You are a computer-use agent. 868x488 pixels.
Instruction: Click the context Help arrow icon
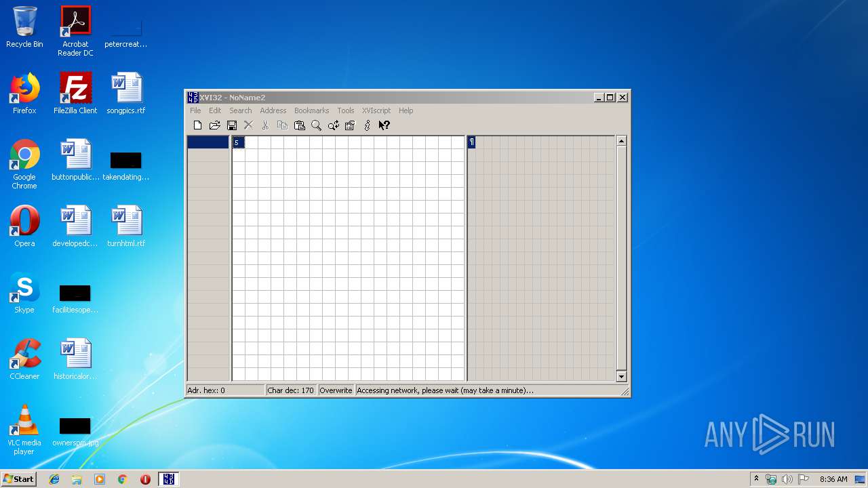[384, 125]
